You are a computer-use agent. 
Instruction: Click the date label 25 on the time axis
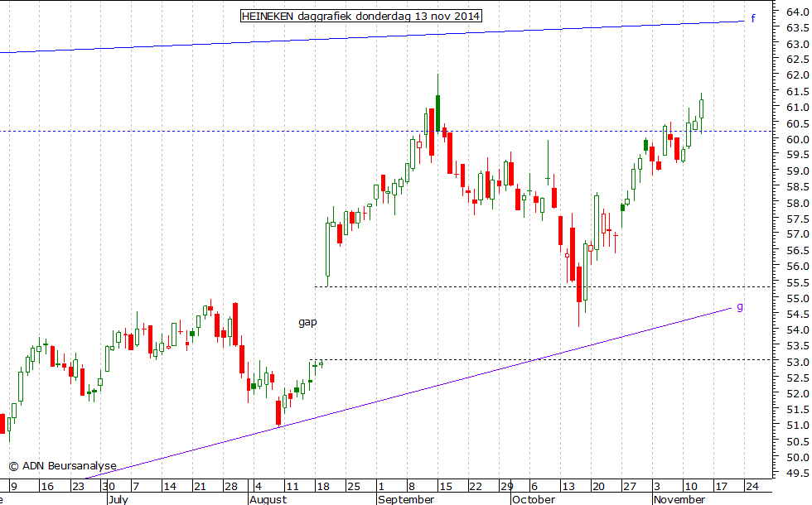pos(354,487)
